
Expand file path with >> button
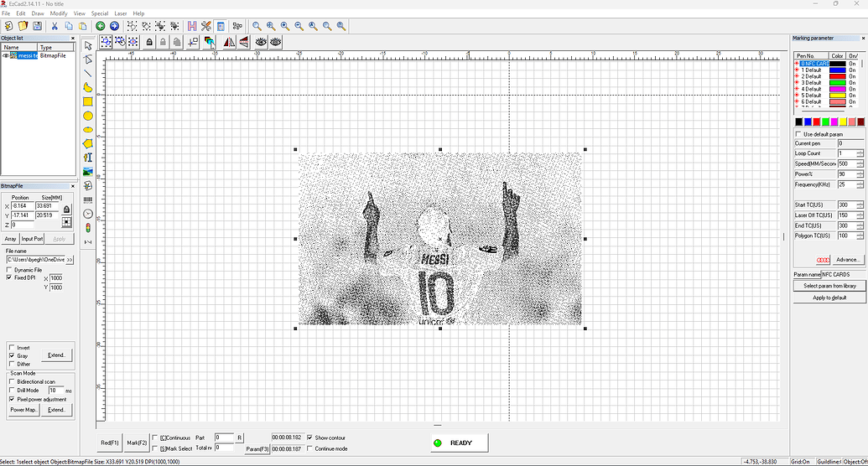(x=70, y=260)
